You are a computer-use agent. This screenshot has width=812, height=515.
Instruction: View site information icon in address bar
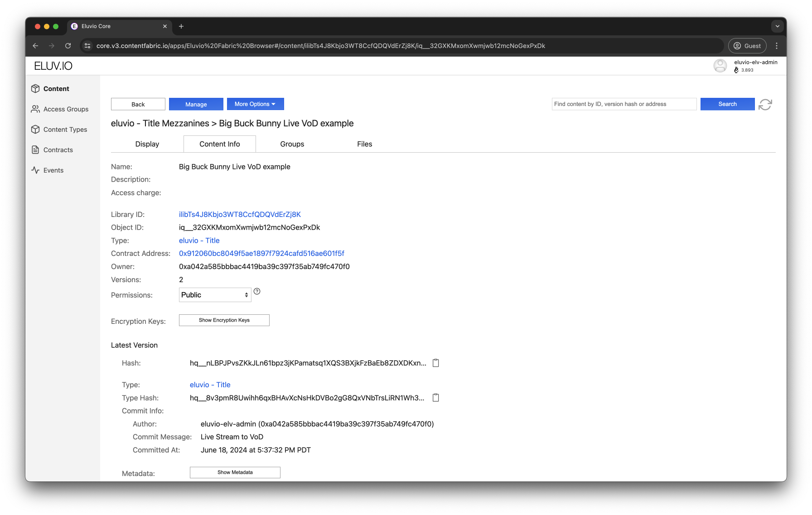pyautogui.click(x=88, y=46)
